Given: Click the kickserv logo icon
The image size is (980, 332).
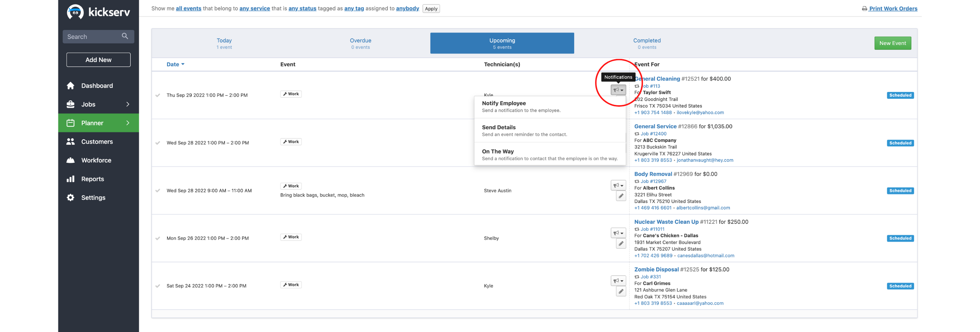Looking at the screenshot, I should [x=75, y=12].
